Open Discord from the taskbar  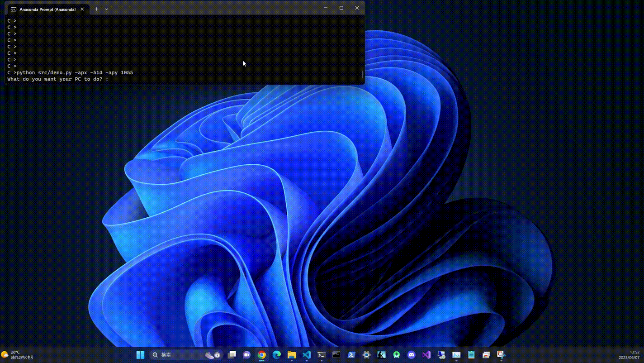pos(411,355)
